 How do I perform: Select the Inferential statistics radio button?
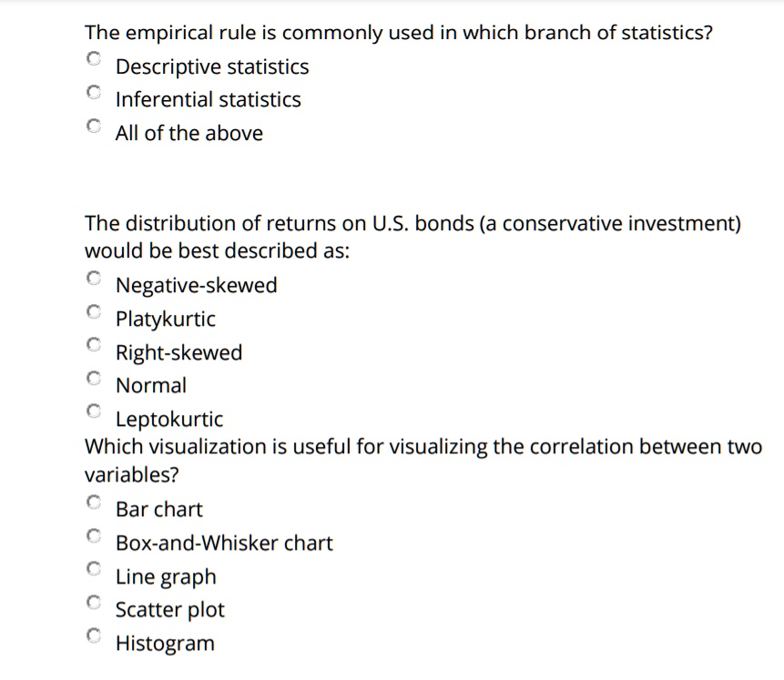(94, 92)
